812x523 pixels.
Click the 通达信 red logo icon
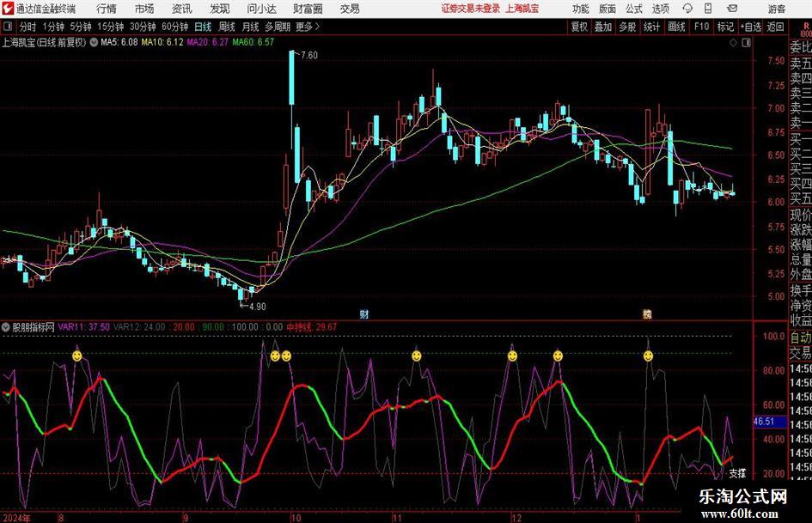[9, 9]
